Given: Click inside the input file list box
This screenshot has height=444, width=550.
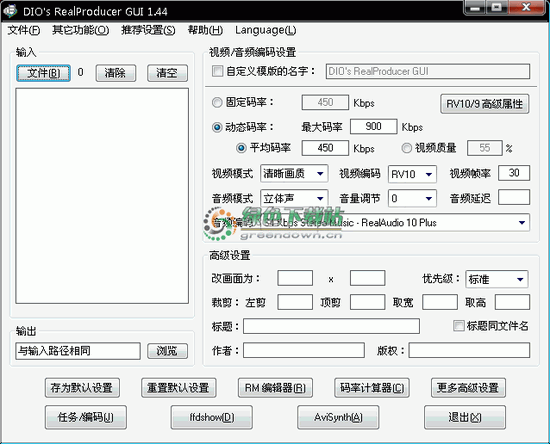Looking at the screenshot, I should 102,196.
